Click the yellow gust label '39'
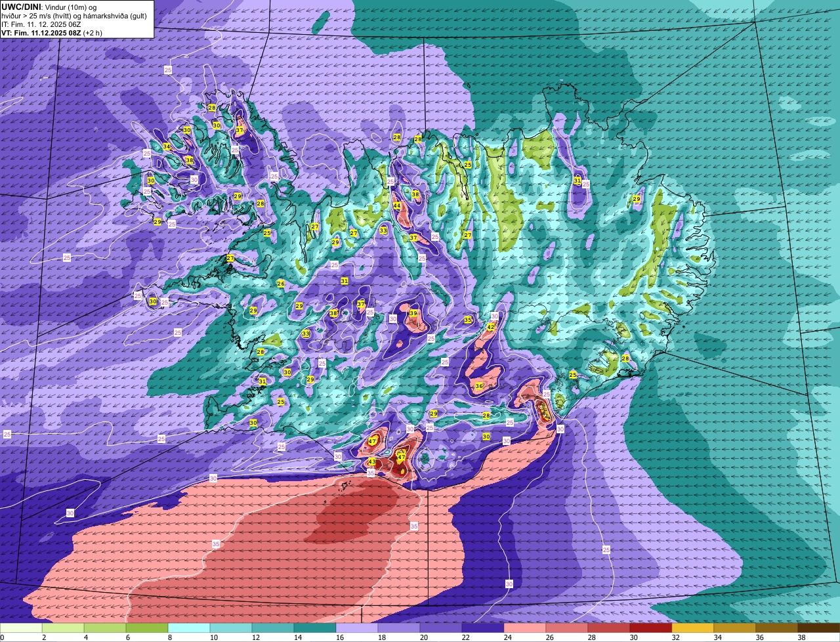This screenshot has width=840, height=642. tap(413, 314)
